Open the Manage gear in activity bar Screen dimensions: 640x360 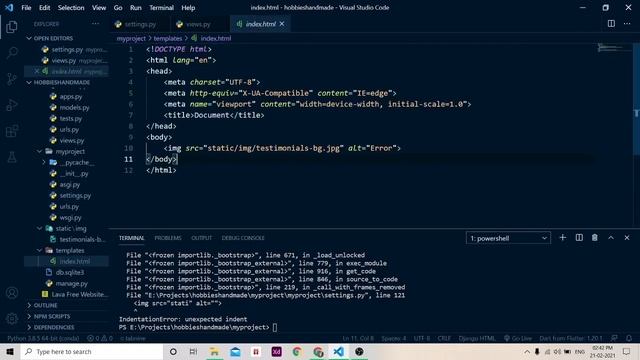[12, 318]
